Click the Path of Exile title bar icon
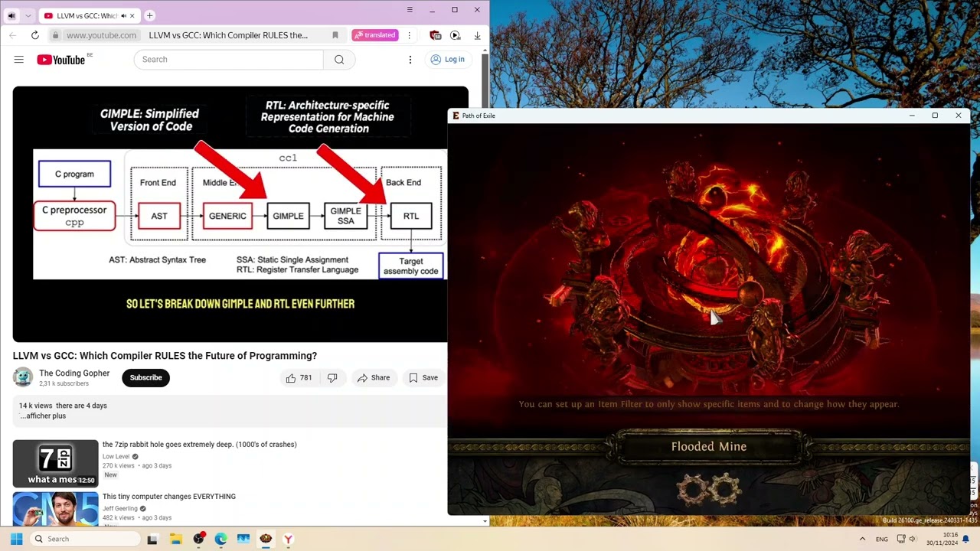This screenshot has height=551, width=980. click(456, 116)
